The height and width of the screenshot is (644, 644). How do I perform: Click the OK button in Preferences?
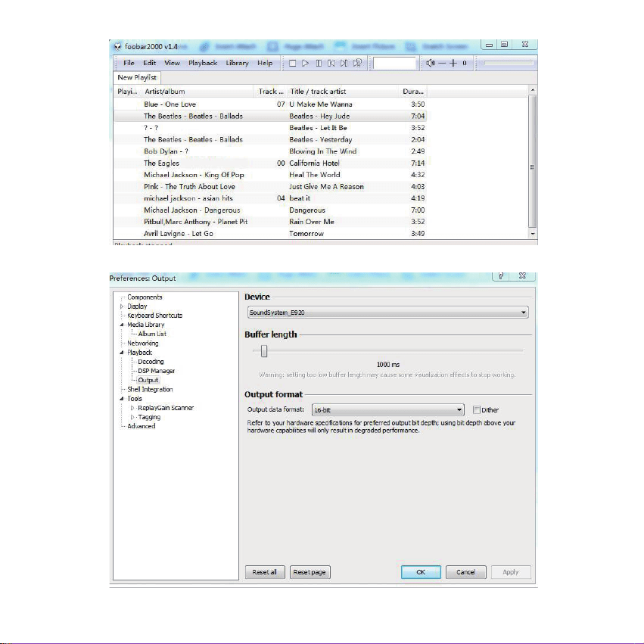421,572
